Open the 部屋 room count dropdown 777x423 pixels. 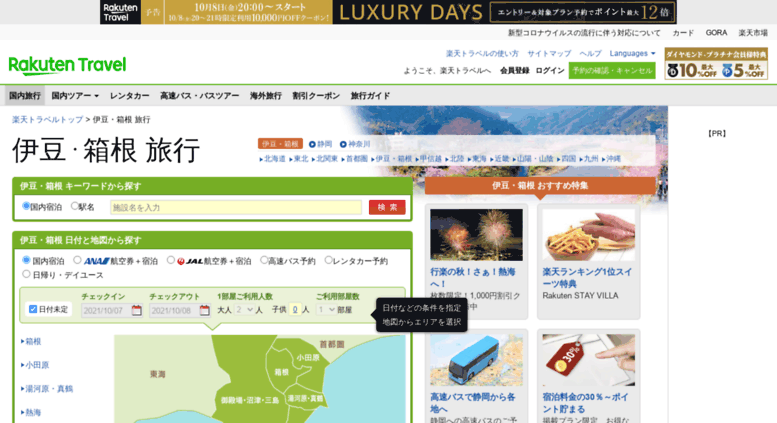(x=326, y=310)
